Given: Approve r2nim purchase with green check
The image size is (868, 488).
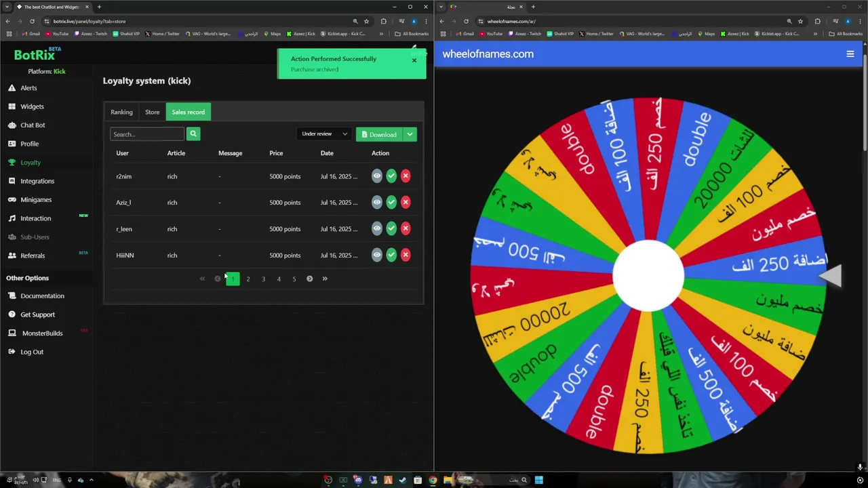Looking at the screenshot, I should click(391, 176).
